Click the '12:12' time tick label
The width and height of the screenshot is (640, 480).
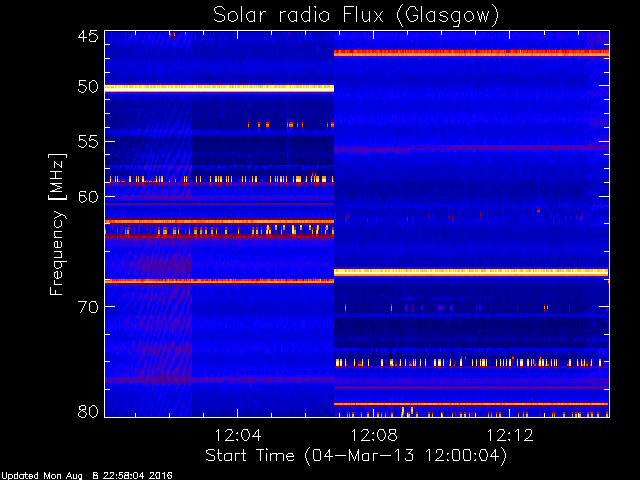(x=510, y=435)
